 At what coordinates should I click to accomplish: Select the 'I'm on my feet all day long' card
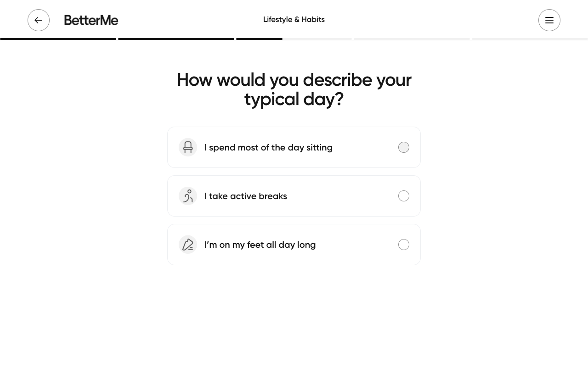[x=294, y=245]
